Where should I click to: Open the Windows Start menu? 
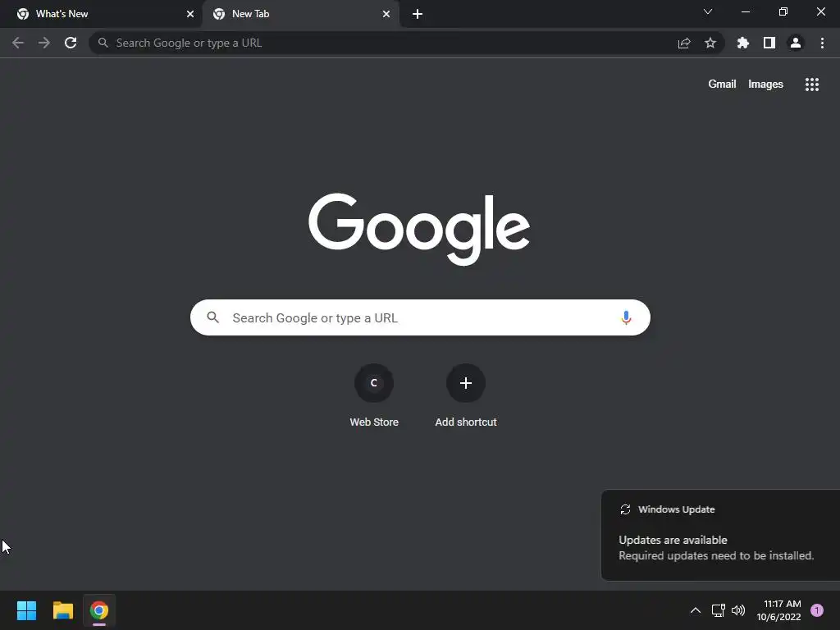[26, 610]
